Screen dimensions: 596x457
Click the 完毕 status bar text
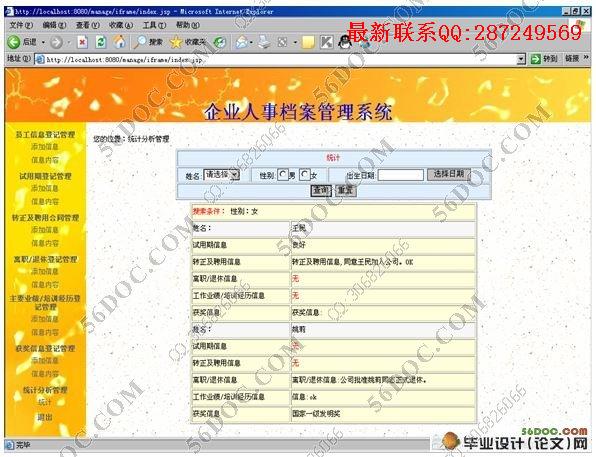pos(22,445)
